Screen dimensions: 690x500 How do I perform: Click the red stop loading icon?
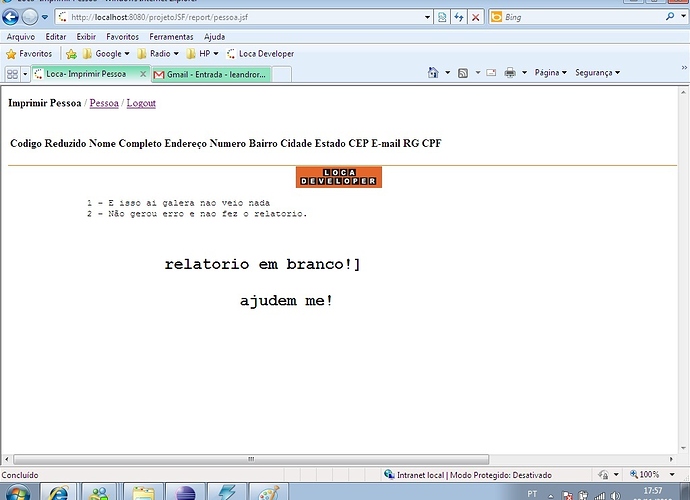pyautogui.click(x=476, y=17)
